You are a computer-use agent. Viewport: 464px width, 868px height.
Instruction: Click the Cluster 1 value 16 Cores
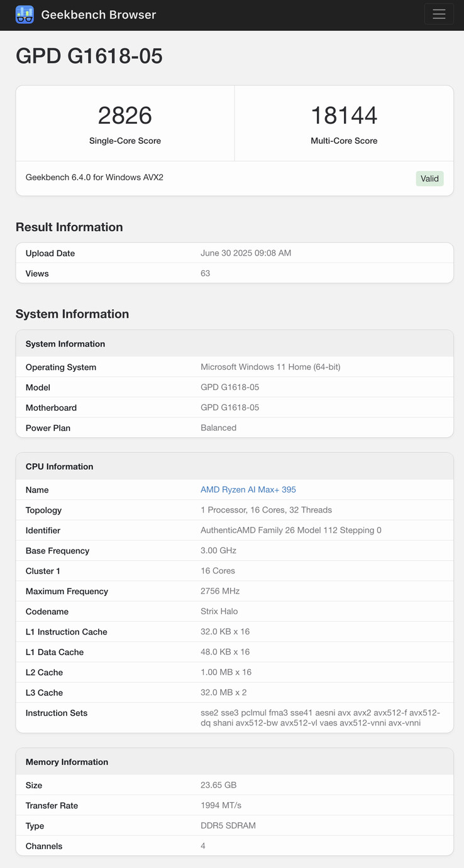tap(218, 571)
